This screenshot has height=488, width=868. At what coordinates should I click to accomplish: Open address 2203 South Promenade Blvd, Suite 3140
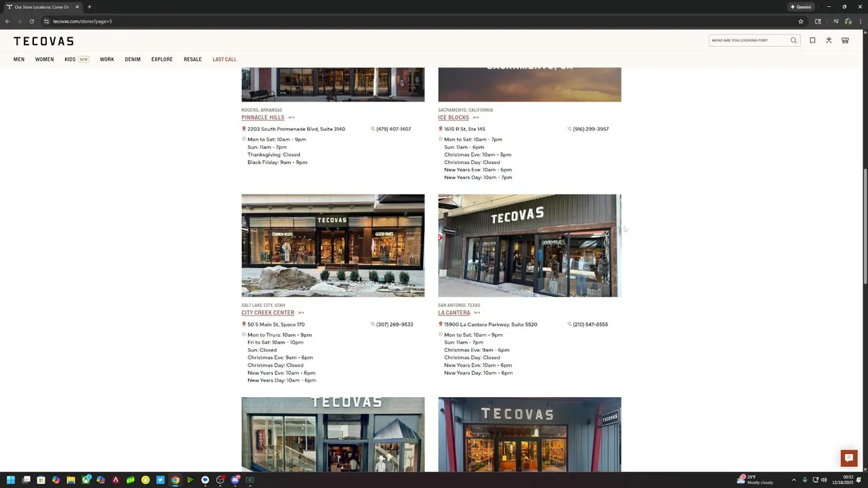click(x=296, y=129)
